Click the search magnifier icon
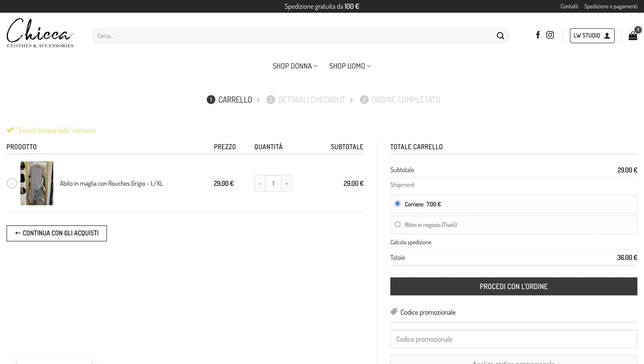 coord(500,36)
